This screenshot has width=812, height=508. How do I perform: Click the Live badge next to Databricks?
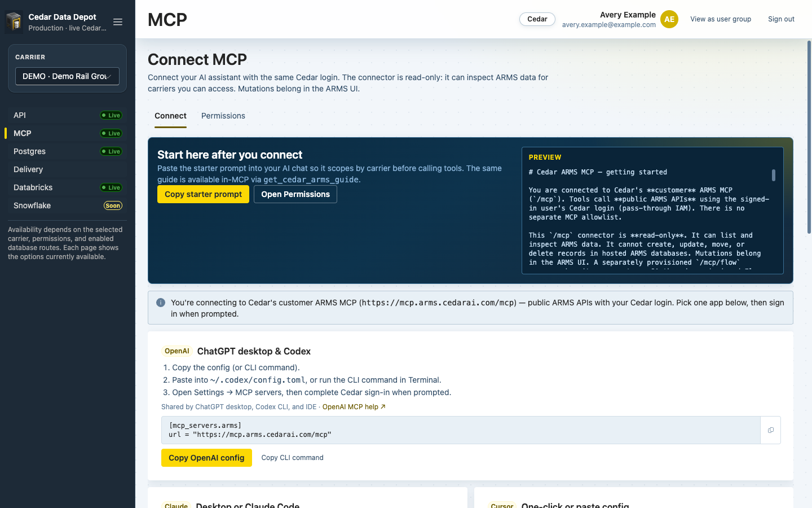coord(111,187)
